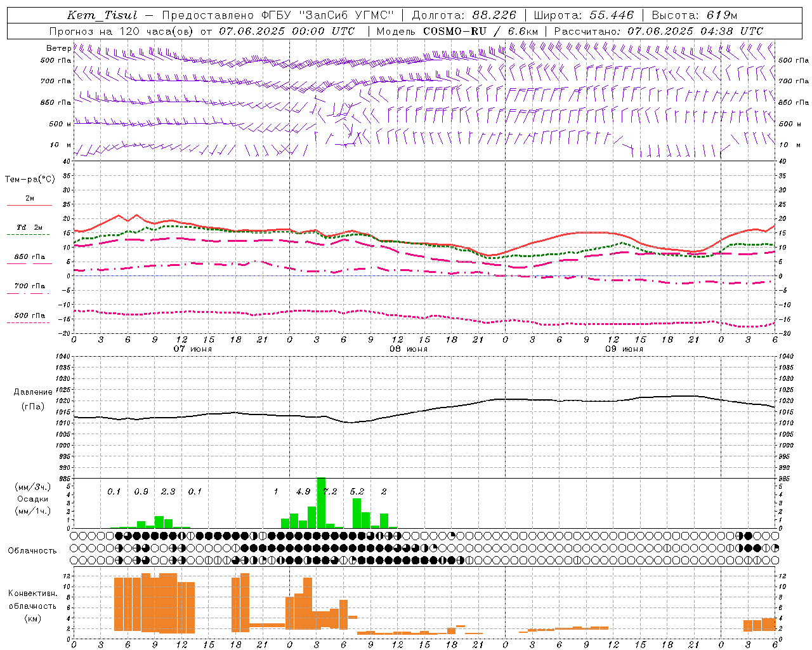This screenshot has width=812, height=650.
Task: Click the "09 июня" date label
Action: pos(624,349)
